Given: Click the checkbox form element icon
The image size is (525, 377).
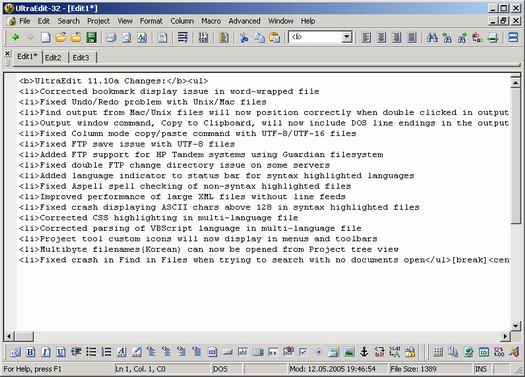Looking at the screenshot, I should pyautogui.click(x=303, y=352).
